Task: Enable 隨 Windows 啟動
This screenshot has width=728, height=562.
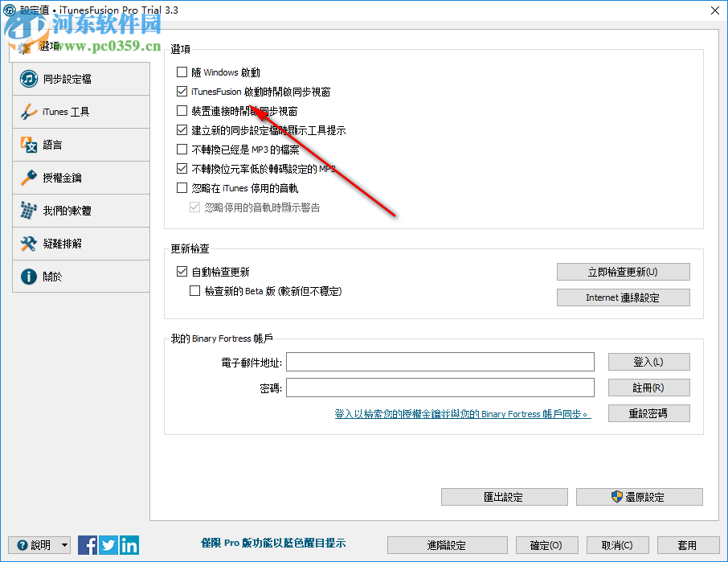Action: click(x=182, y=72)
